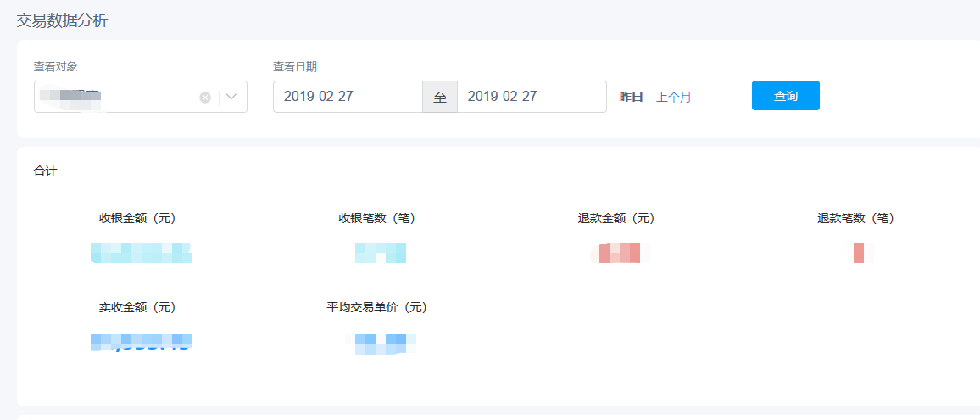Click the blurred value under 收银金额

tap(142, 253)
